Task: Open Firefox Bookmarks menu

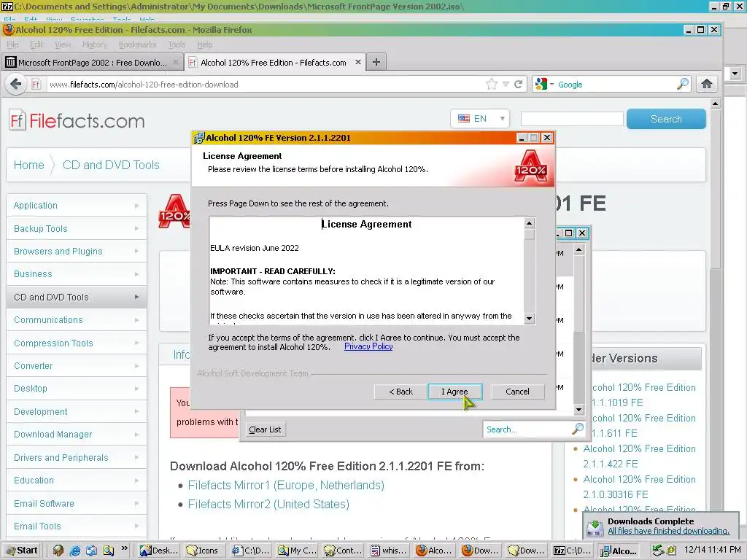Action: [x=137, y=44]
